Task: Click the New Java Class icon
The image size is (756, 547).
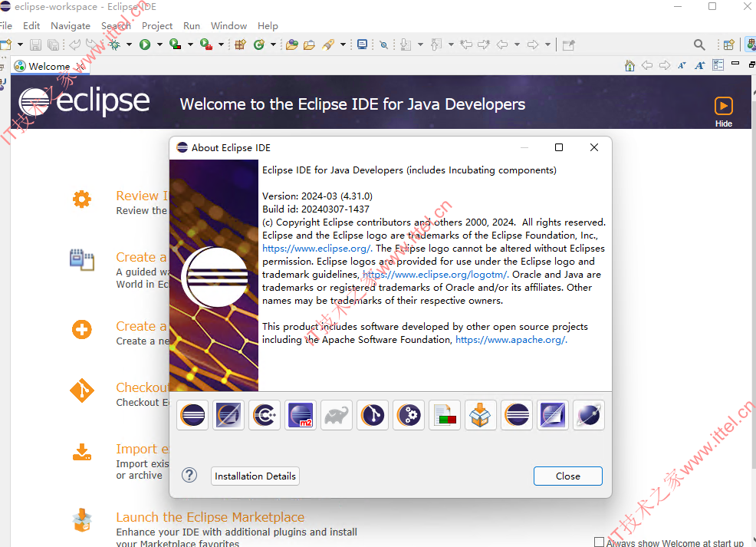Action: pos(259,44)
